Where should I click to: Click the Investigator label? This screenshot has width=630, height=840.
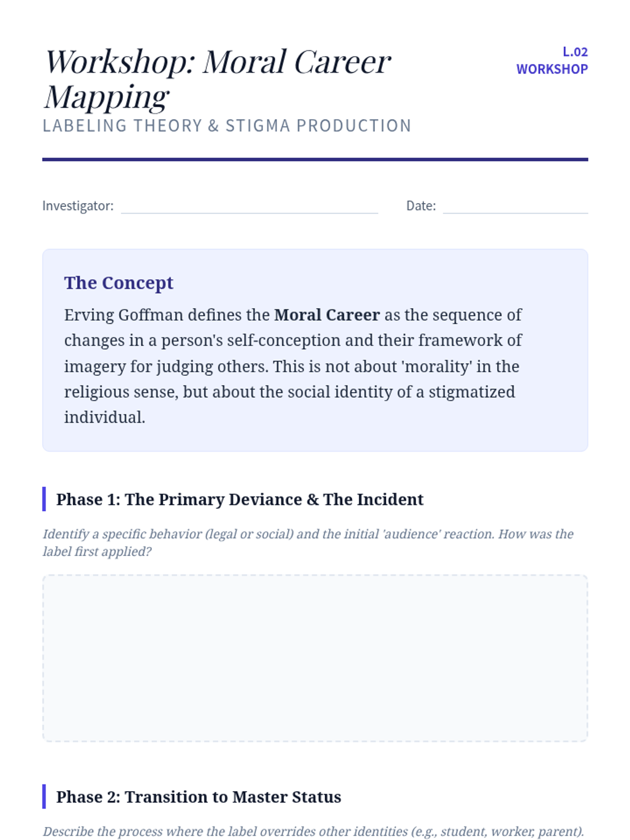78,206
